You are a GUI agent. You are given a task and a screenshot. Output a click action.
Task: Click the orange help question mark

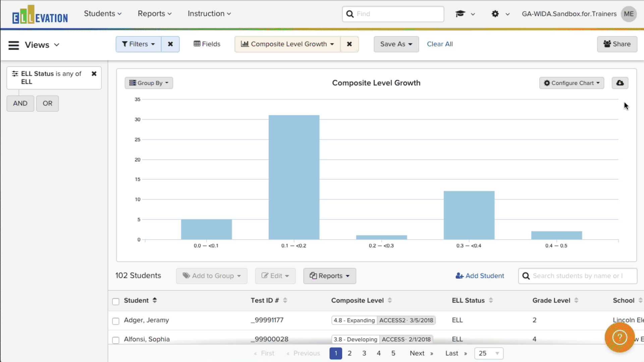click(x=620, y=337)
